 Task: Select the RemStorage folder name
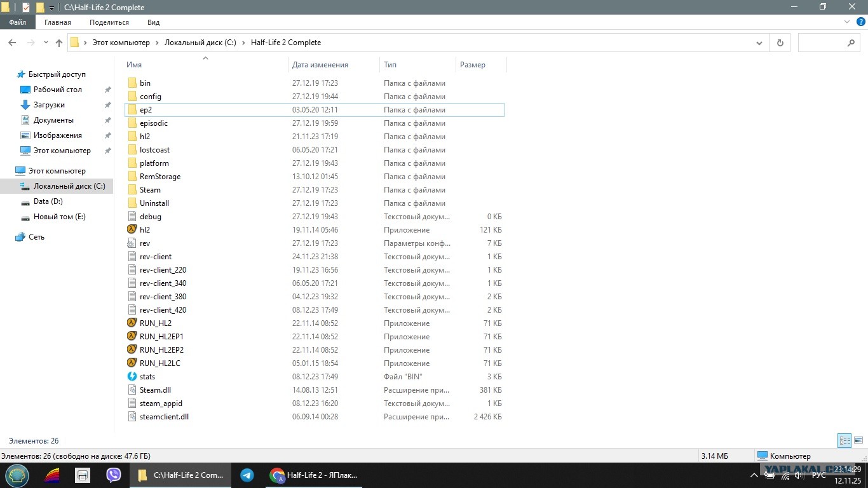(x=160, y=177)
